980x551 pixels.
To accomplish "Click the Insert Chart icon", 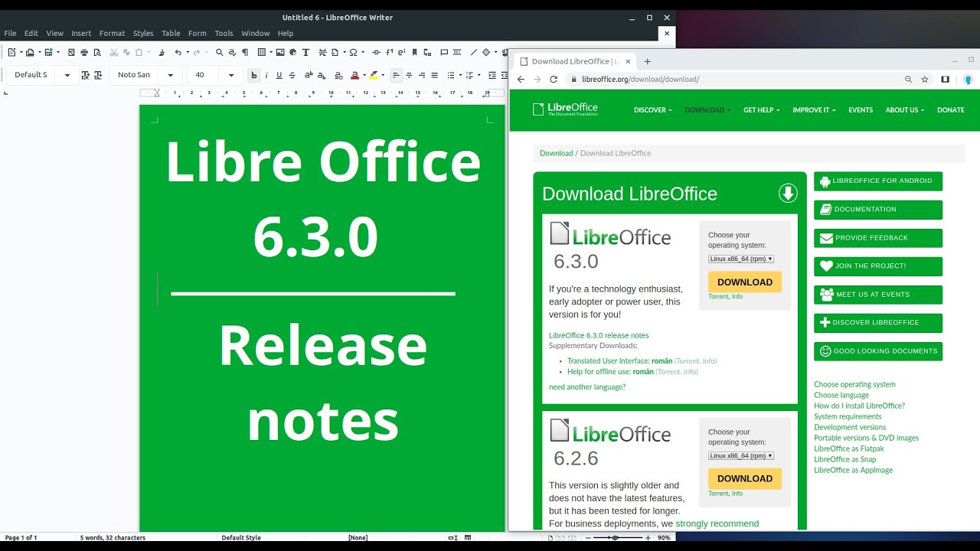I will [293, 53].
